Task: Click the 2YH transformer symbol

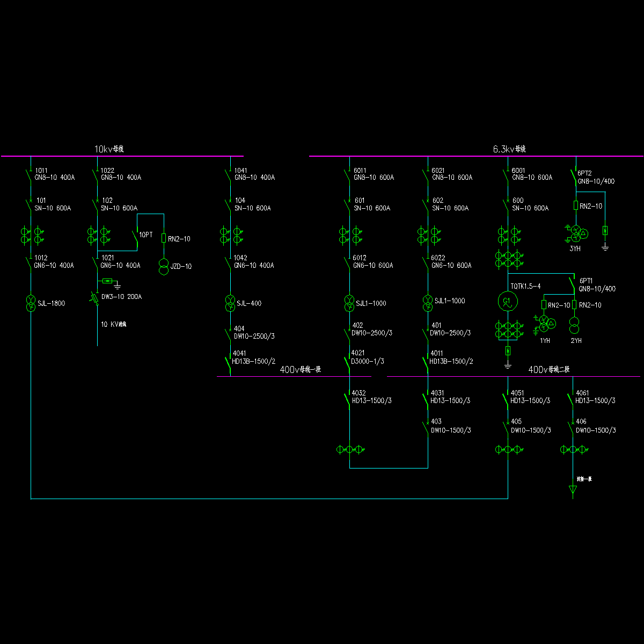Action: (574, 325)
